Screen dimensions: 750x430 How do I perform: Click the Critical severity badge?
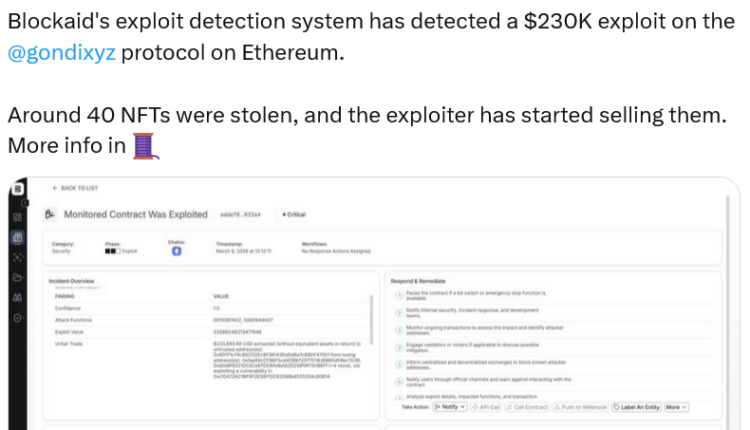pos(294,214)
